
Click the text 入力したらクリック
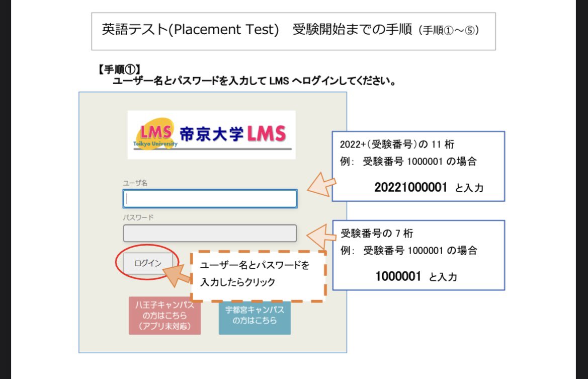coord(238,282)
